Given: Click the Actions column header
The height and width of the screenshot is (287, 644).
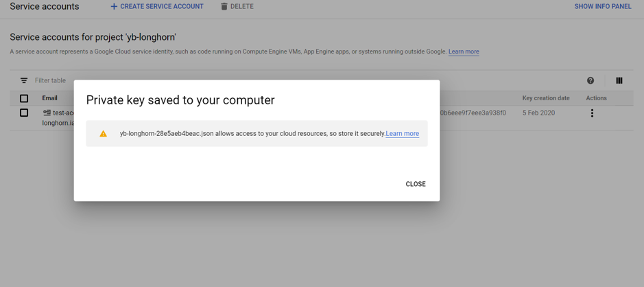Looking at the screenshot, I should coord(596,98).
